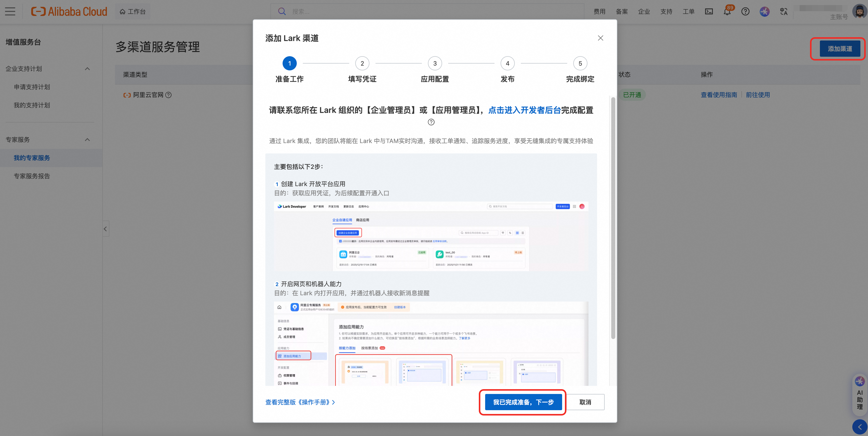This screenshot has width=868, height=436.
Task: Collapse the 企业支持计划 section
Action: tap(87, 69)
